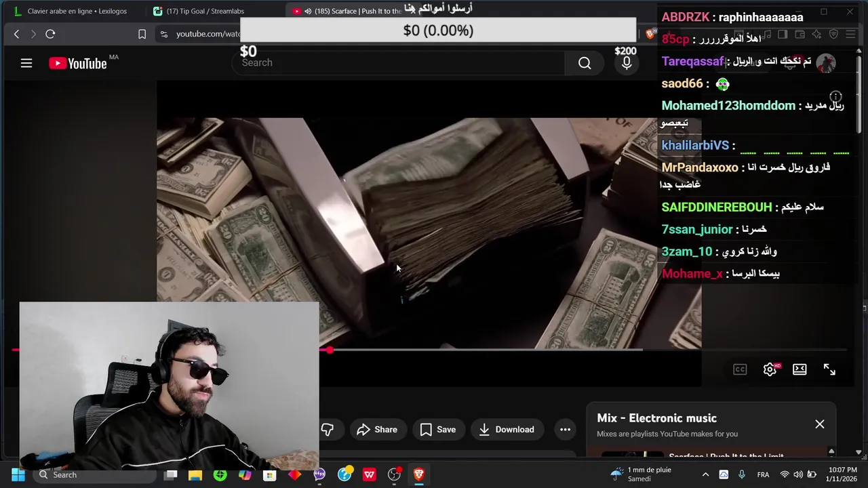Click the YouTube search magnifier button

pos(585,63)
